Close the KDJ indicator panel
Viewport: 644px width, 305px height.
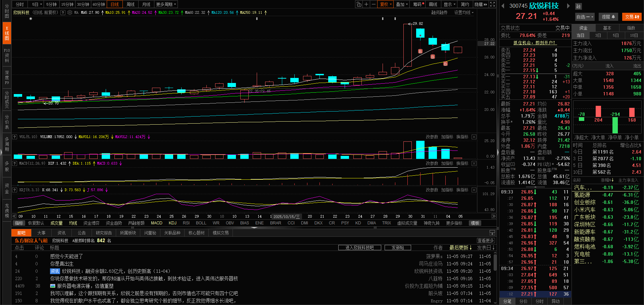(474, 190)
